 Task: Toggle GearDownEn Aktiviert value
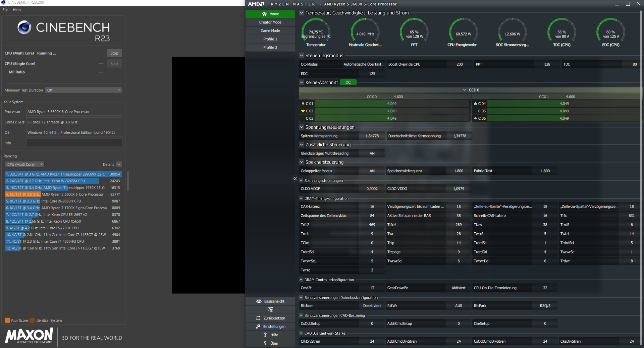click(459, 288)
